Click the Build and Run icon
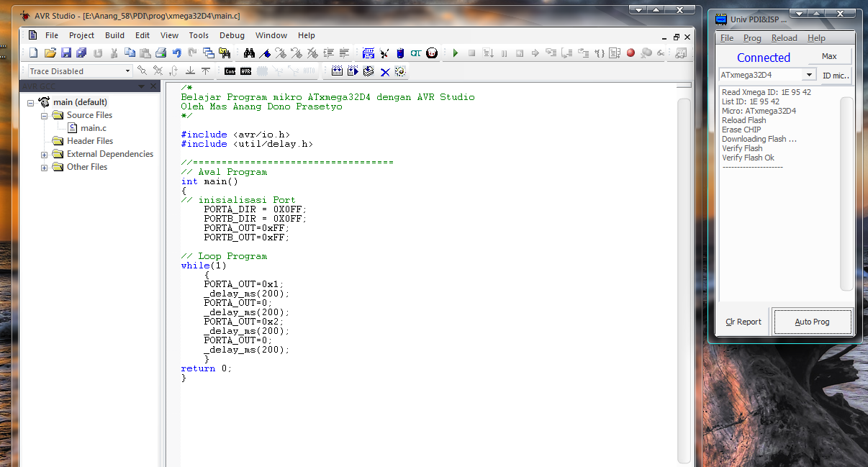 click(x=353, y=71)
